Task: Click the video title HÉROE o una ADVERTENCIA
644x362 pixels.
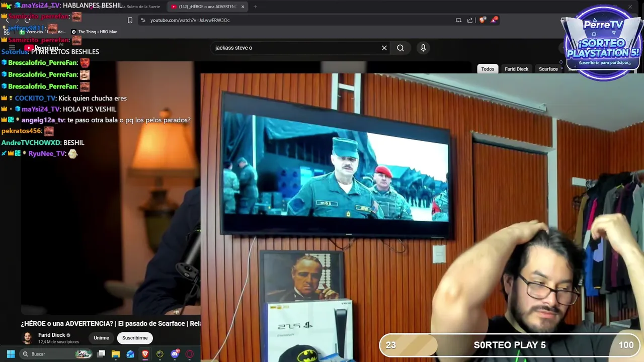Action: pos(111,323)
